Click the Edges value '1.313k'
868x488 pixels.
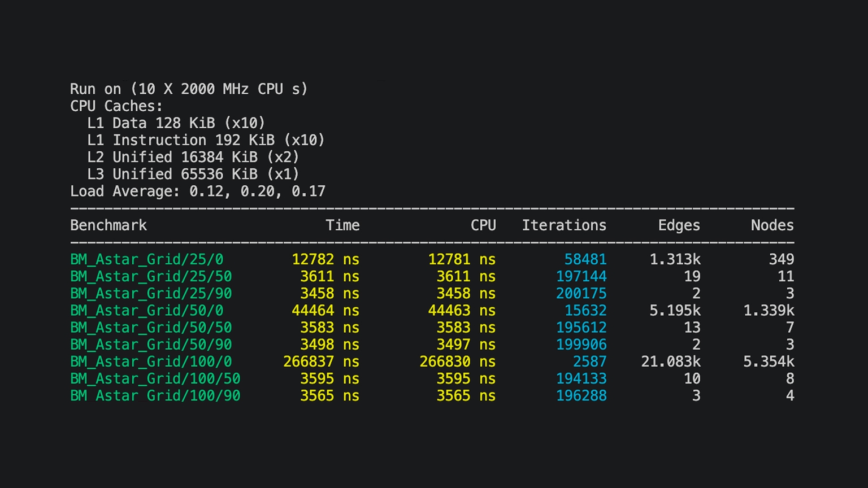[675, 259]
